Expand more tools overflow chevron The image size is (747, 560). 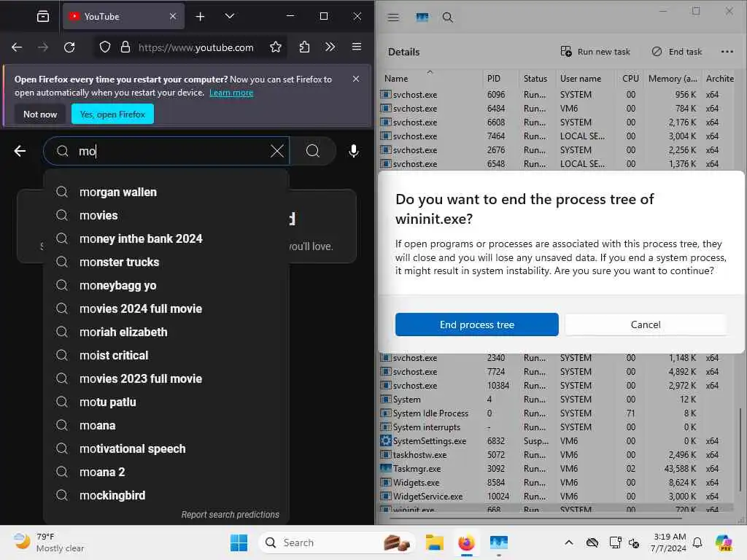[330, 47]
